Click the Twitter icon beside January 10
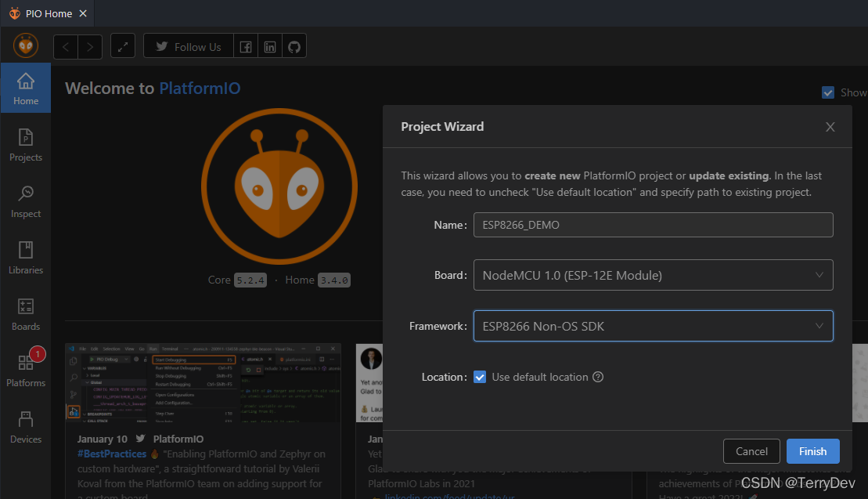868x499 pixels. tap(141, 439)
